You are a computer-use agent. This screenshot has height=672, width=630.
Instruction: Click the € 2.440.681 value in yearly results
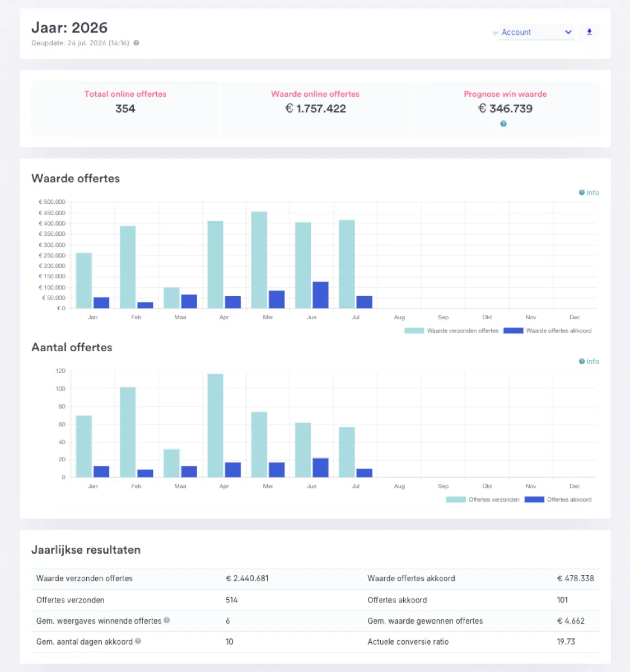coord(247,578)
